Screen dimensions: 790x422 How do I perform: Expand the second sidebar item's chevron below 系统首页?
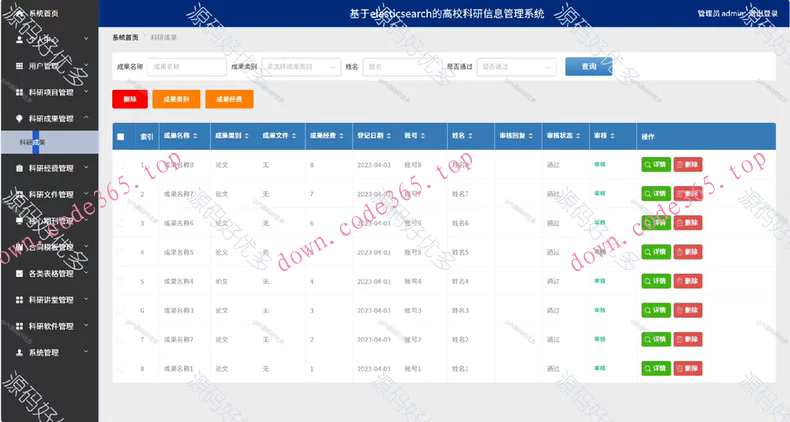tap(86, 38)
